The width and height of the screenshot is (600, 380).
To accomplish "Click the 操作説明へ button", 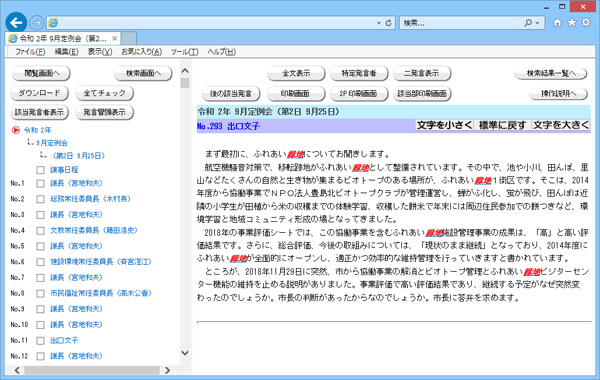I will point(559,93).
